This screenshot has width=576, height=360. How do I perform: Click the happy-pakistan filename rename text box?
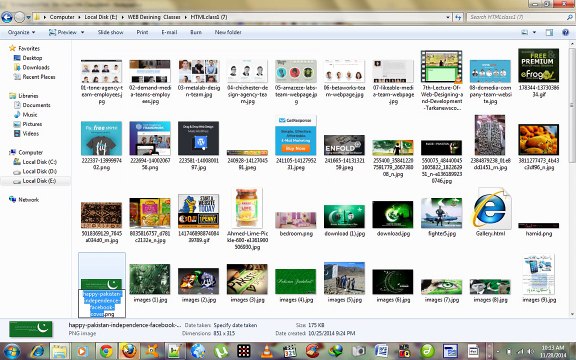click(x=102, y=304)
